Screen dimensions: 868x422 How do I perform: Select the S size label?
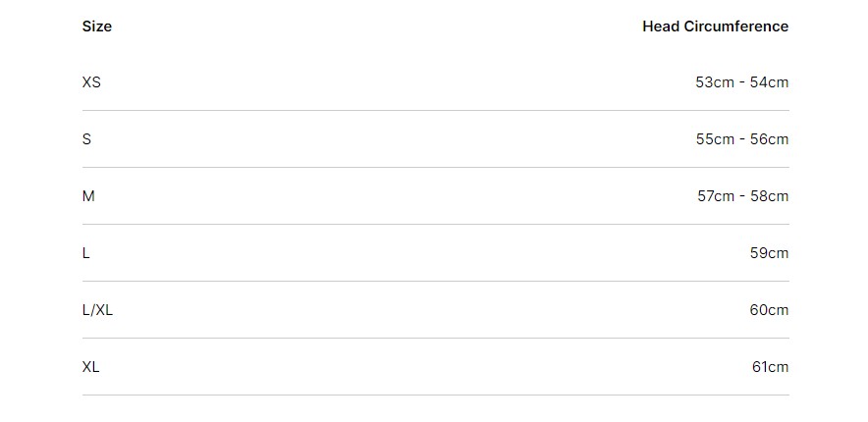click(x=86, y=139)
